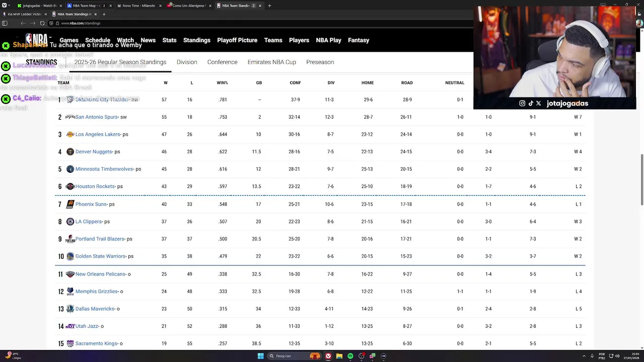Screen dimensions: 644x362
Task: Switch to the NBA Team Map tab
Action: point(89,6)
